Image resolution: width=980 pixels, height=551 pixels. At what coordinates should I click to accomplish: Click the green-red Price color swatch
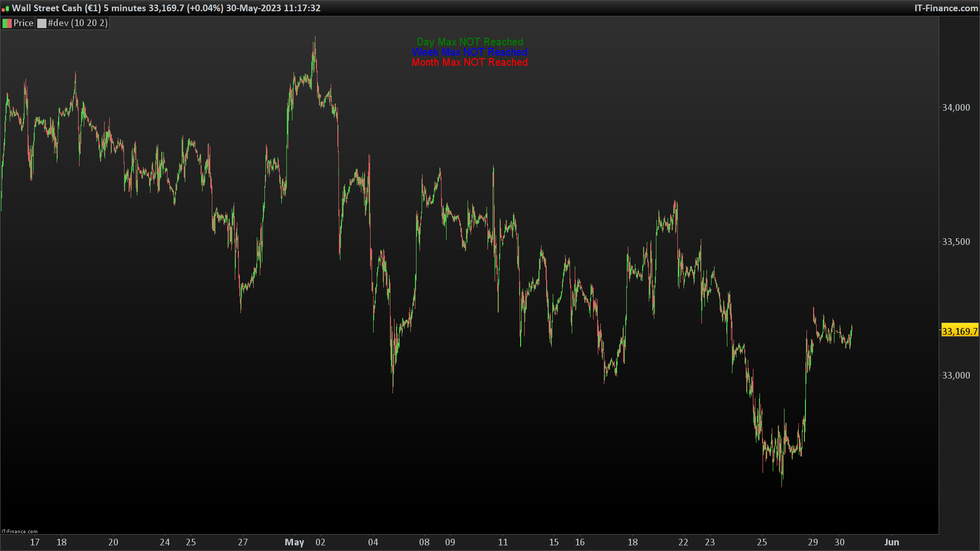(x=7, y=23)
